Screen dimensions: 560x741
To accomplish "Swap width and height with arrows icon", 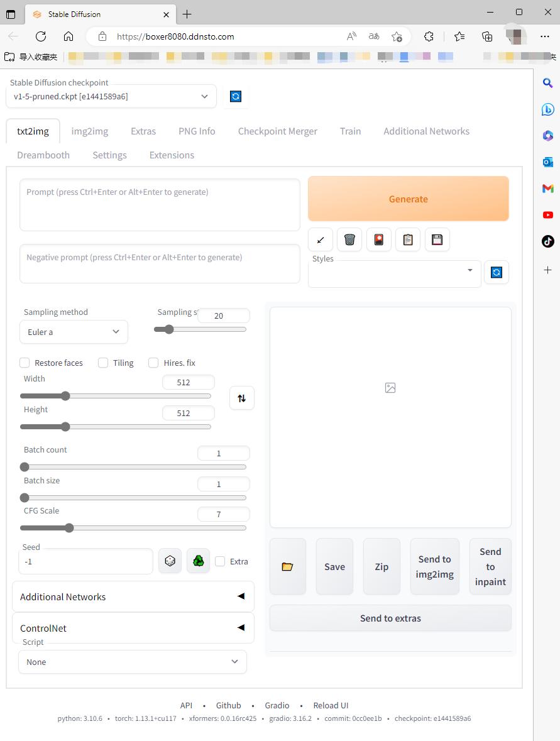I will click(x=242, y=398).
